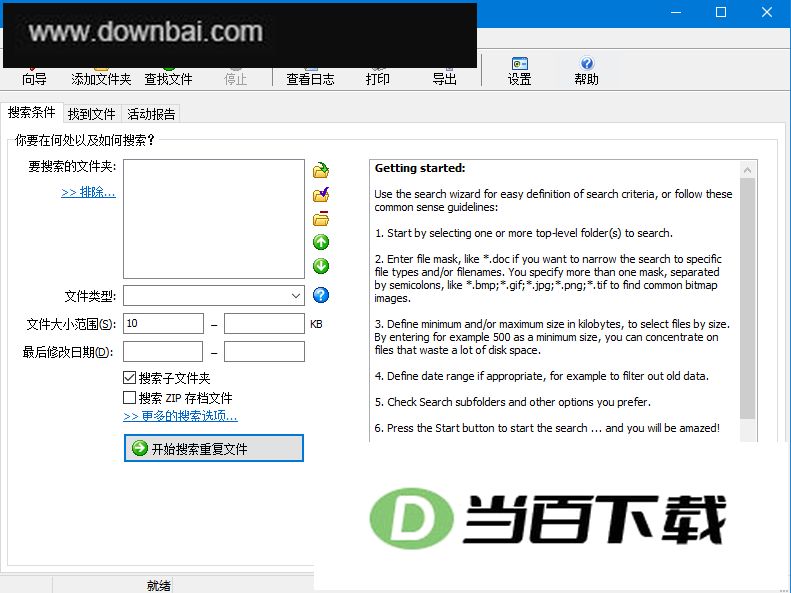Click the Getting started panel scrollbar thumb
Screen dimensions: 791x593
(x=748, y=299)
